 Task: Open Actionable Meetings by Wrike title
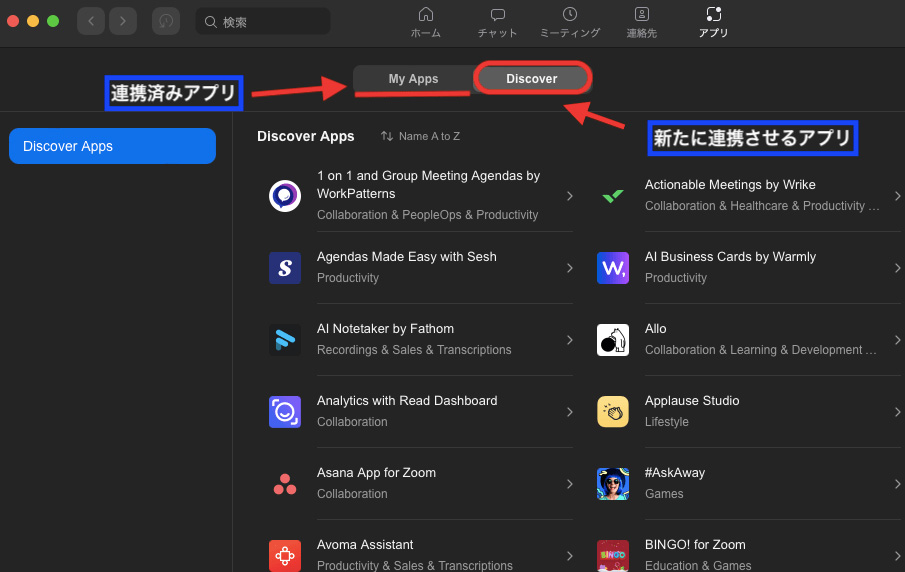click(x=730, y=185)
